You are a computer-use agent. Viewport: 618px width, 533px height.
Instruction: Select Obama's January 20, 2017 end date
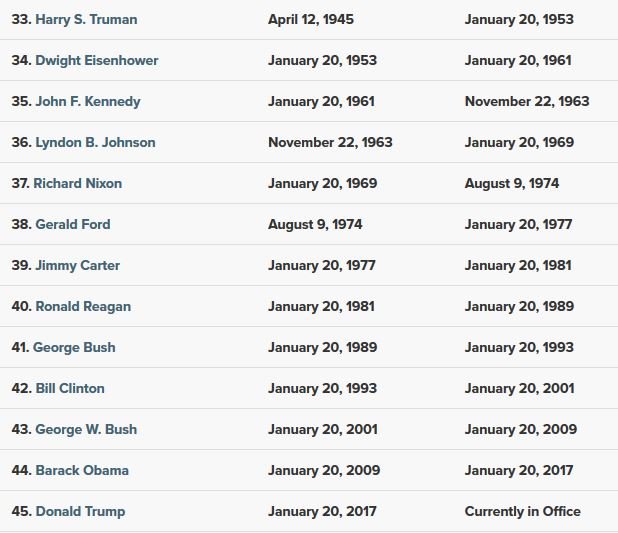point(519,470)
